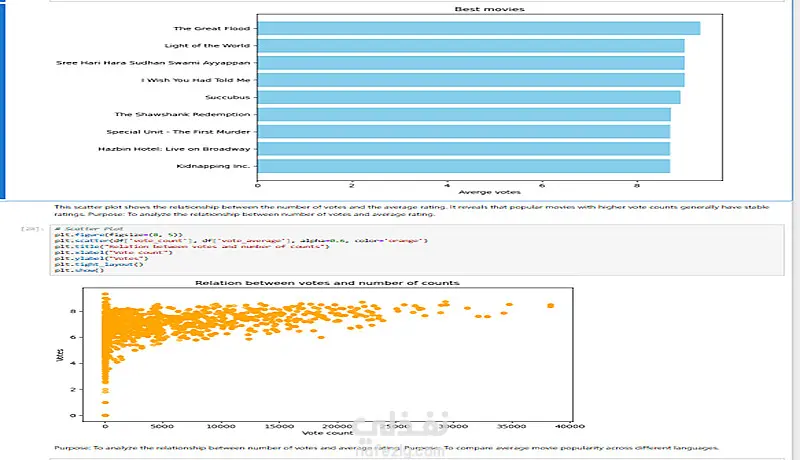Click tick value 2 on the scatter y-axis
800x460 pixels.
(73, 390)
